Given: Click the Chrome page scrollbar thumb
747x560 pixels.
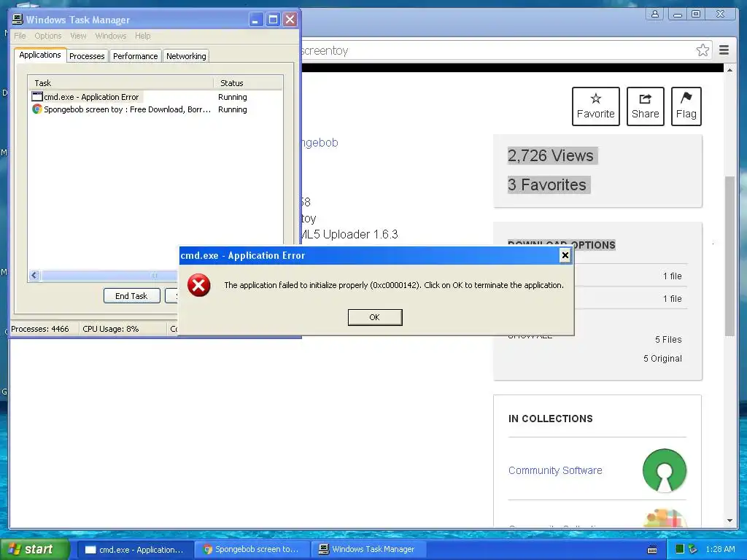Looking at the screenshot, I should (x=729, y=256).
